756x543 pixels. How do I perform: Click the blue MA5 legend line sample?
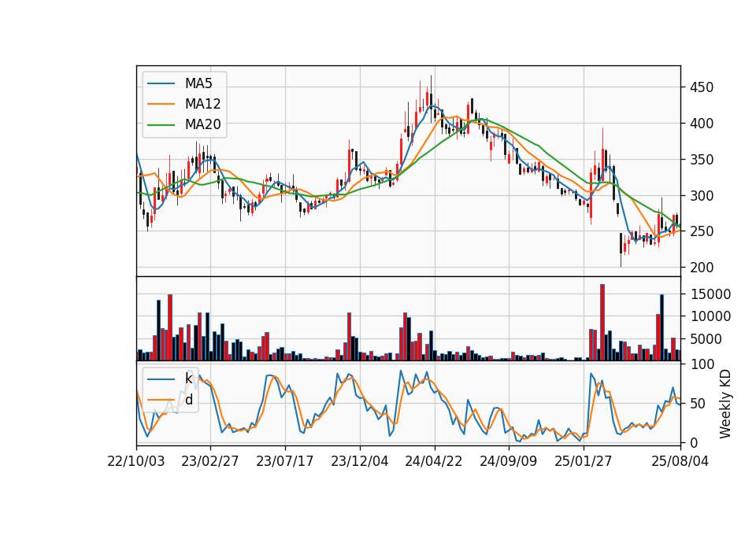[161, 83]
